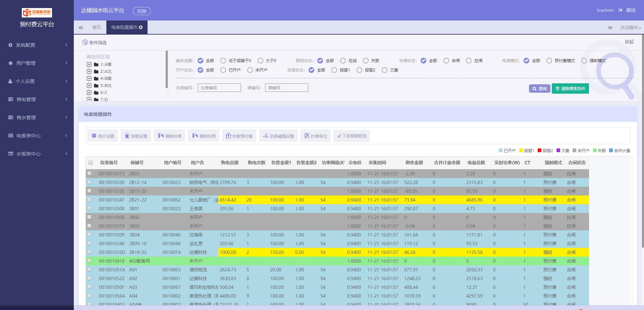Image resolution: width=644 pixels, height=310 pixels.
Task: Click the 恢复预付费 house icon
Action: click(228, 136)
